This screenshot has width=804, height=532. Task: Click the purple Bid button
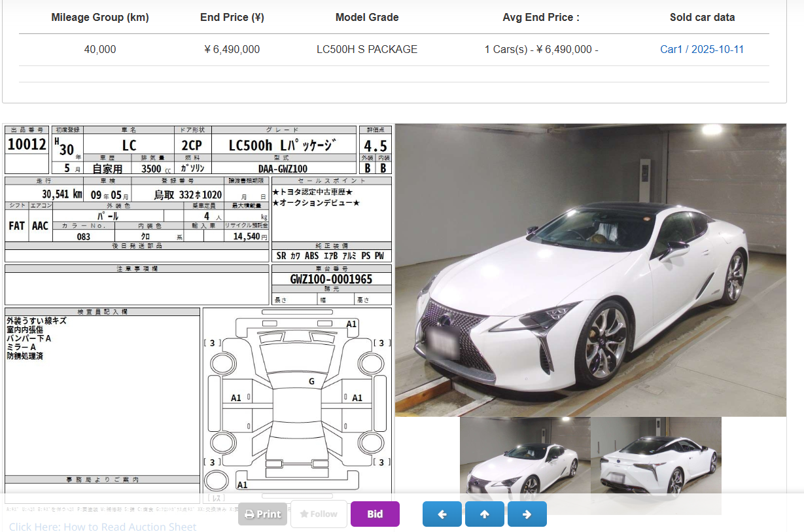coord(375,514)
